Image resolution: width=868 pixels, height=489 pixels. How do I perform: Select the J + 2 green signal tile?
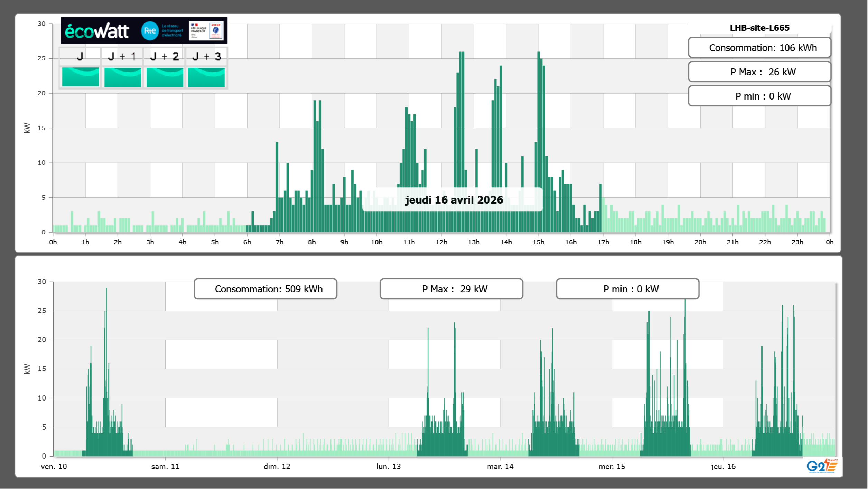(x=165, y=77)
